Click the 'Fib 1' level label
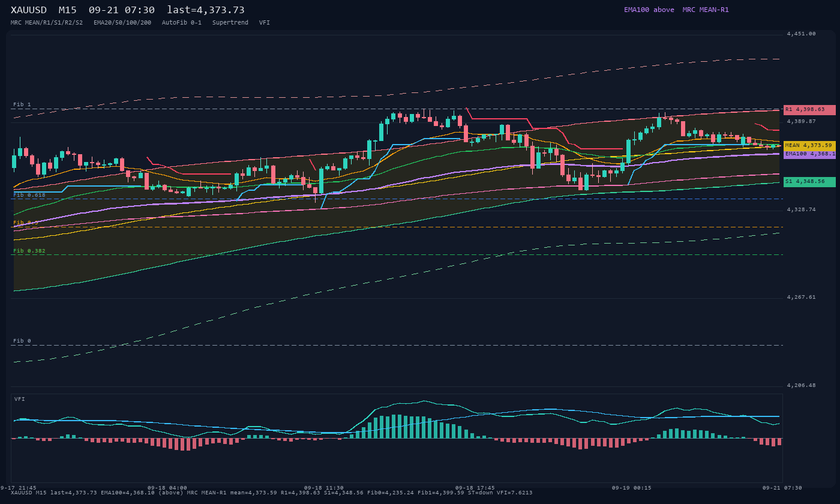Image resolution: width=840 pixels, height=504 pixels. tap(22, 105)
